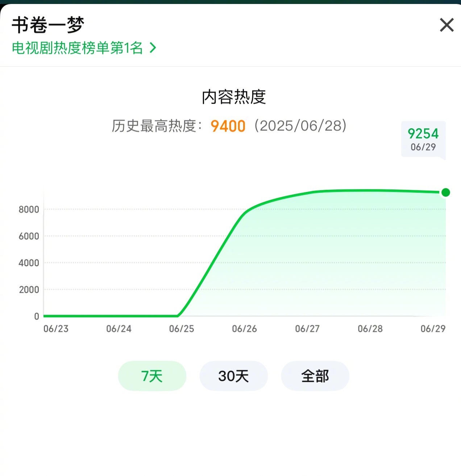The height and width of the screenshot is (476, 461).
Task: Click the 4000 y-axis label
Action: [29, 263]
